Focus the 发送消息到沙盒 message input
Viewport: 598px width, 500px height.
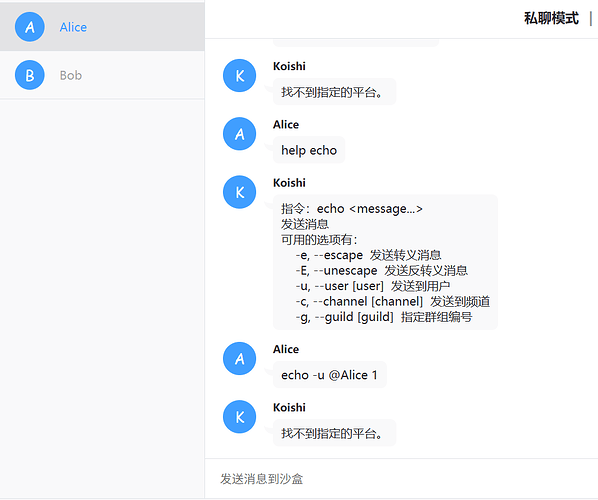point(401,479)
